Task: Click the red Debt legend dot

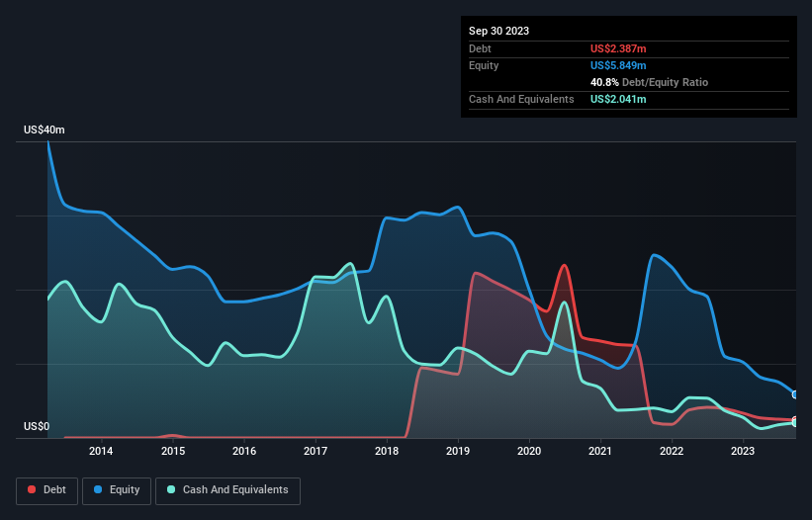Action: pyautogui.click(x=32, y=489)
